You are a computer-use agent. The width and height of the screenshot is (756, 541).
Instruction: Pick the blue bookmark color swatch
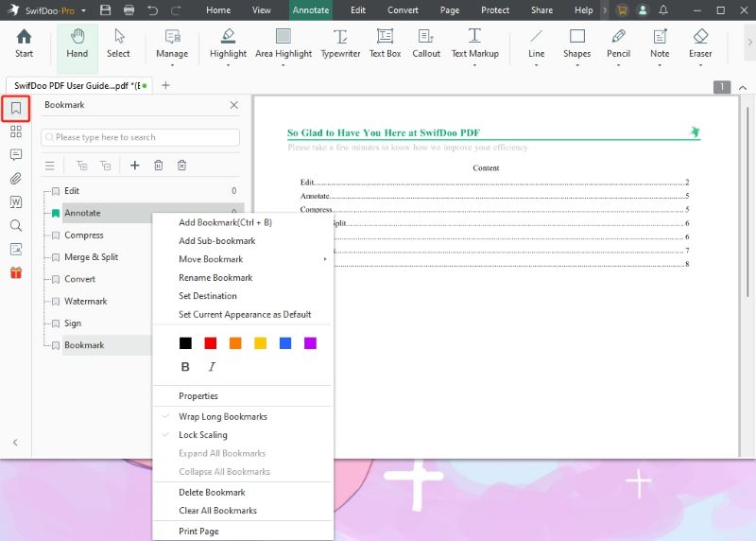[x=285, y=343]
